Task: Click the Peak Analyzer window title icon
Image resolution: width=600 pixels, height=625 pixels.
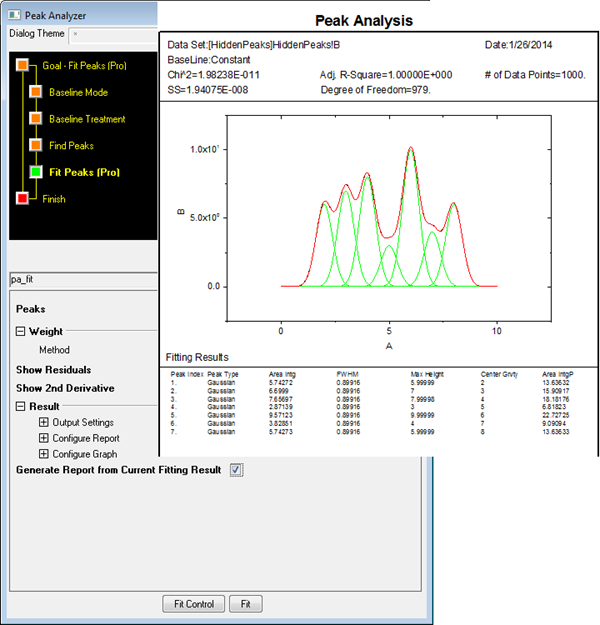Action: [x=14, y=13]
